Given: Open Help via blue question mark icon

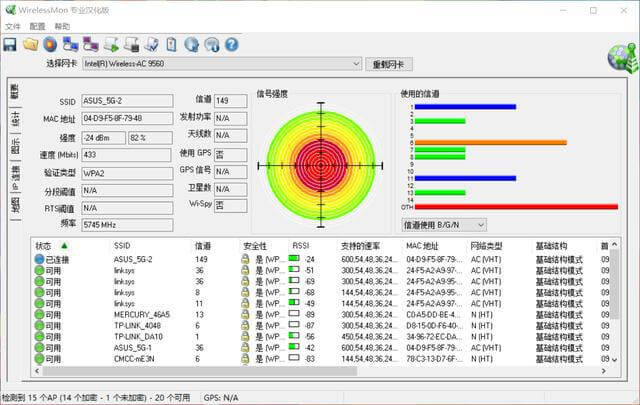Looking at the screenshot, I should coord(231,44).
